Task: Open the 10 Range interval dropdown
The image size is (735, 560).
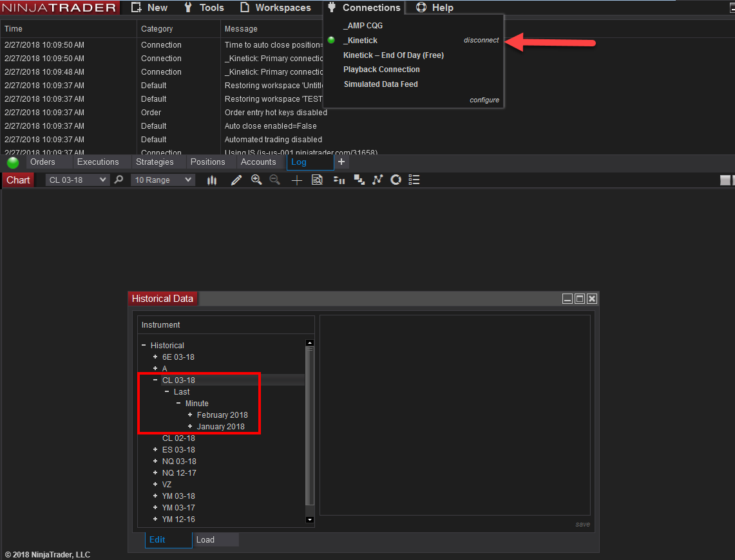Action: click(163, 180)
